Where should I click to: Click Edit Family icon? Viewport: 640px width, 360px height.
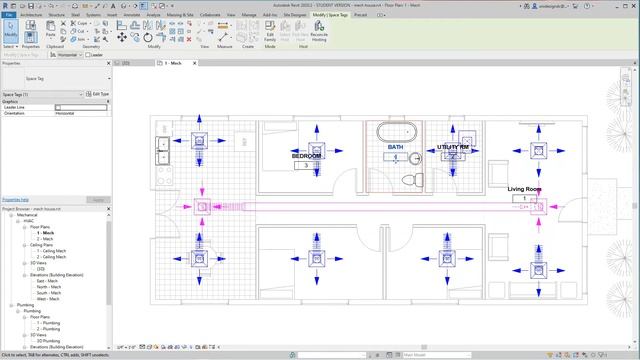click(x=270, y=31)
